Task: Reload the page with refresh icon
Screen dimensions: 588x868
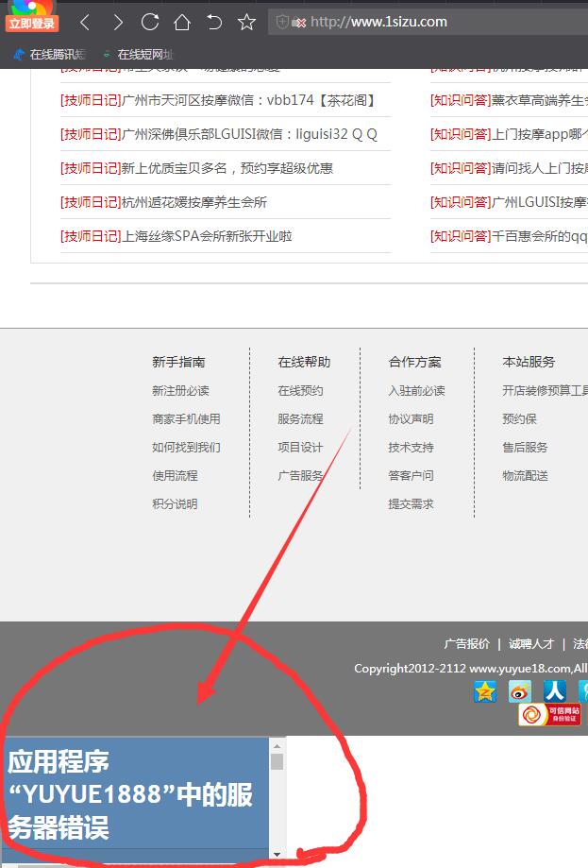Action: tap(150, 22)
